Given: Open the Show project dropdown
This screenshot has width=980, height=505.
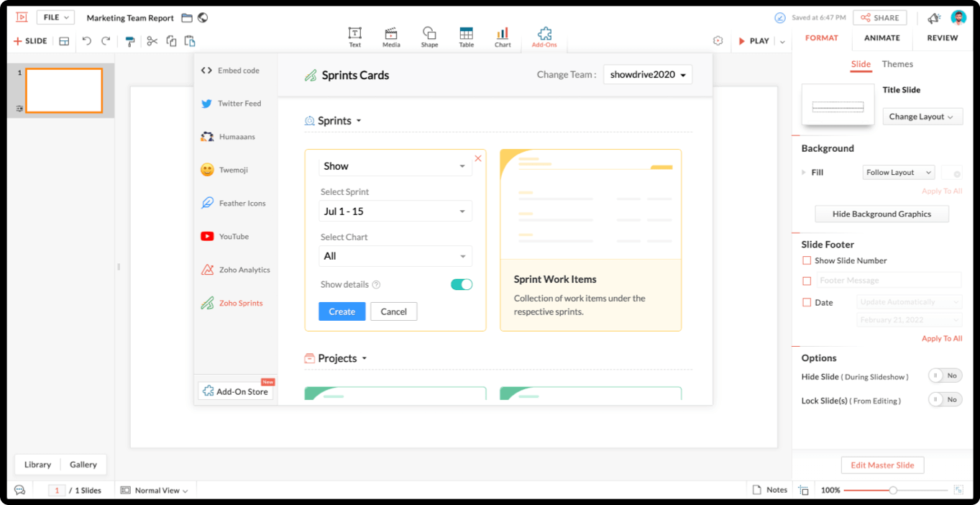Looking at the screenshot, I should point(395,166).
